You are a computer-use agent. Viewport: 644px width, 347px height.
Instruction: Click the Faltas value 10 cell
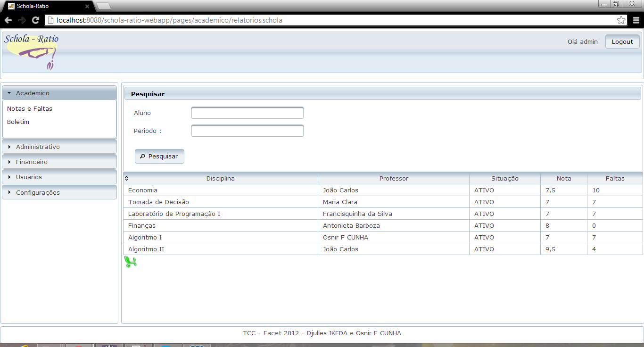pos(615,190)
